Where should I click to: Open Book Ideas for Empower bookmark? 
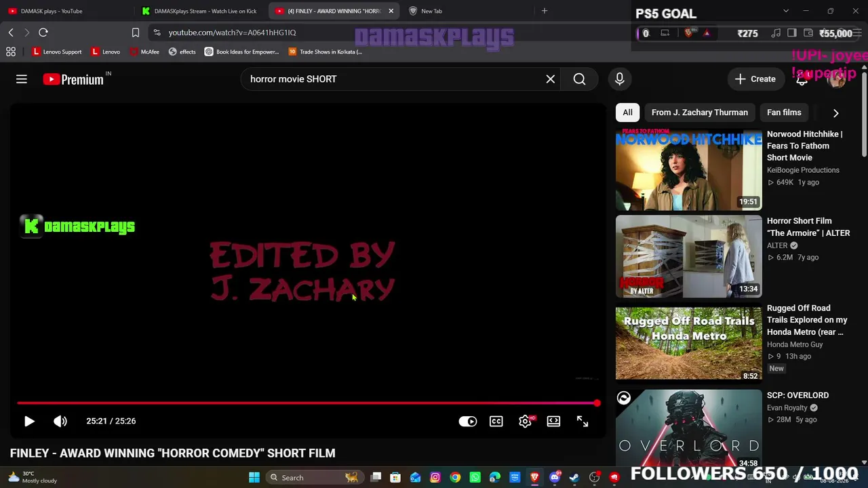coord(242,52)
